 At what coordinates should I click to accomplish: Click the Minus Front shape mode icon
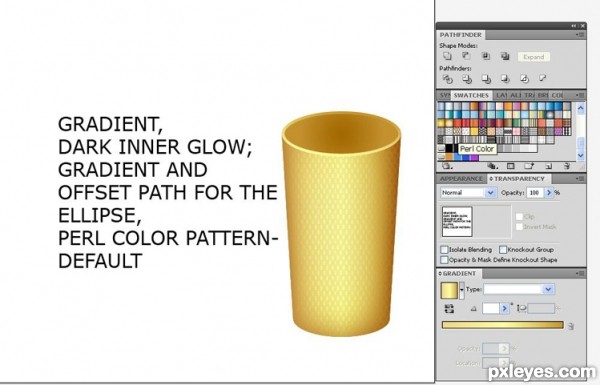[x=466, y=56]
